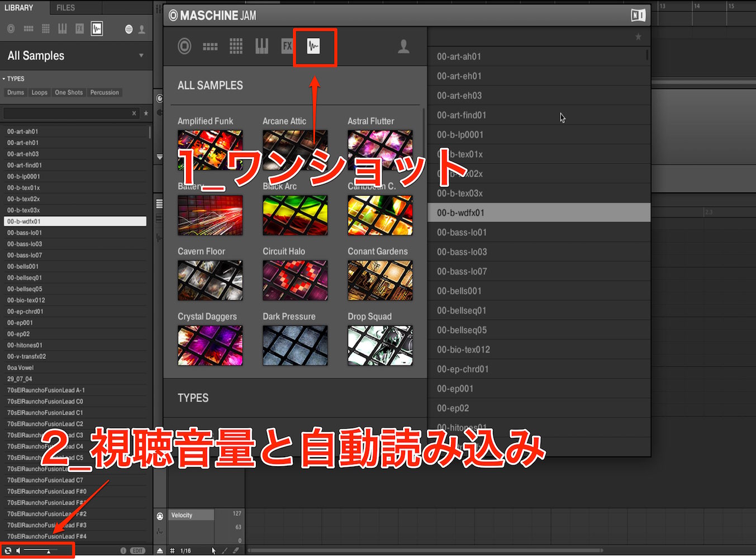The height and width of the screenshot is (559, 756).
Task: Open the 1/16 step grid dropdown
Action: pyautogui.click(x=186, y=551)
